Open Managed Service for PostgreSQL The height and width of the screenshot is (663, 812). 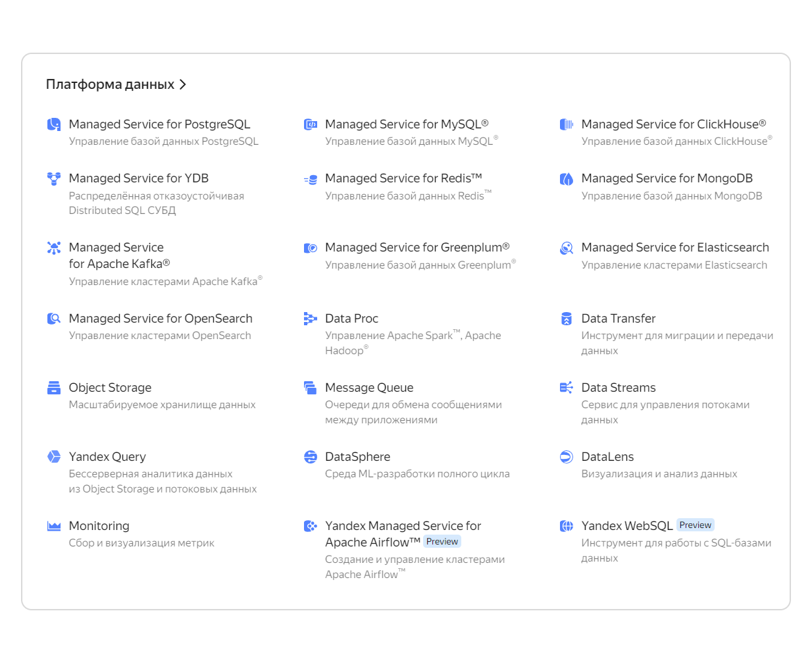point(159,124)
